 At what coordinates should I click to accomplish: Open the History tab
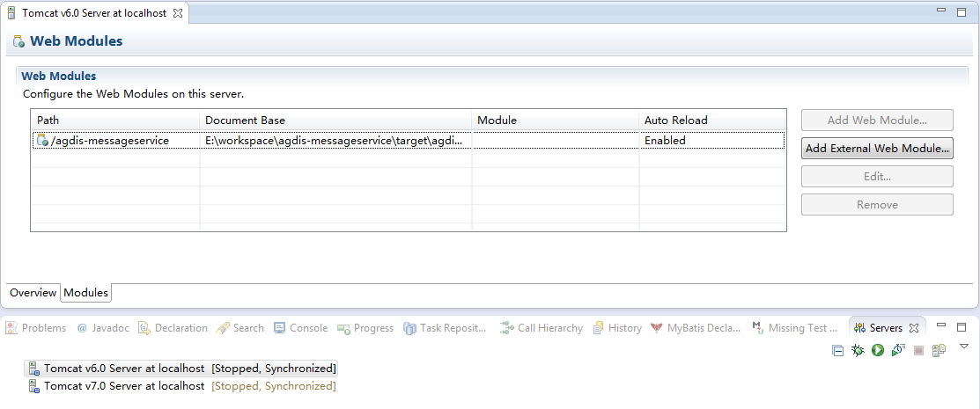click(616, 328)
